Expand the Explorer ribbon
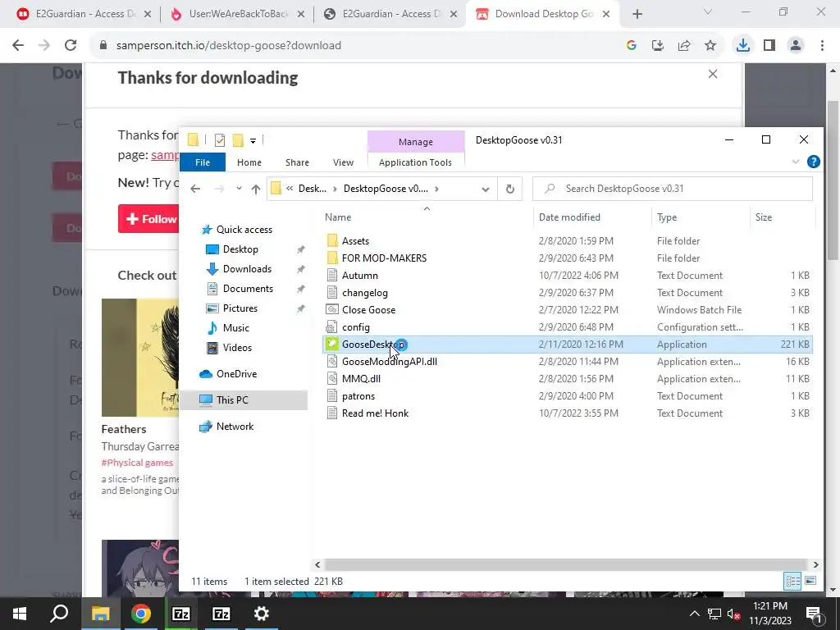The width and height of the screenshot is (840, 630). point(796,162)
